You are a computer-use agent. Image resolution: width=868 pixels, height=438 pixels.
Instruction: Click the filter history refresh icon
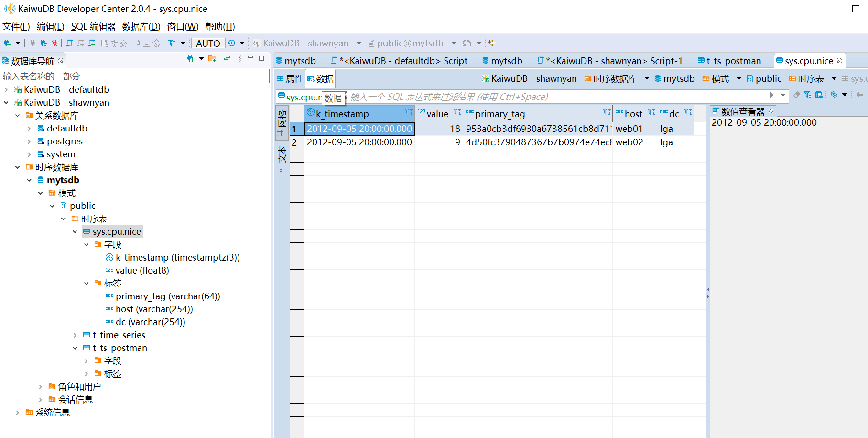point(834,95)
